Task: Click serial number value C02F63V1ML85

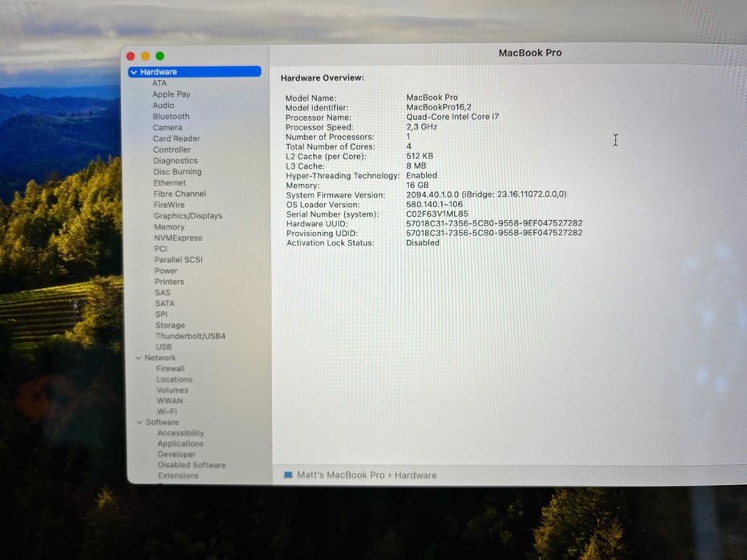Action: (437, 214)
